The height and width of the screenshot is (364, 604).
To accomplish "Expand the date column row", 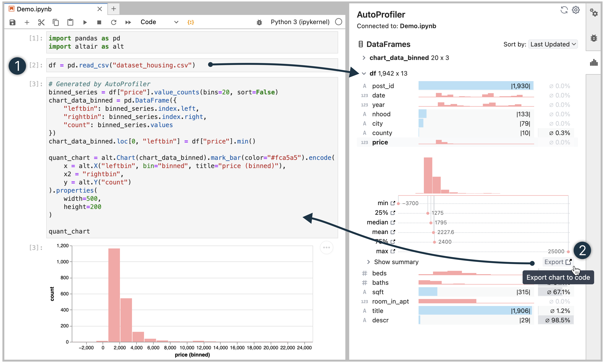I will [x=467, y=95].
